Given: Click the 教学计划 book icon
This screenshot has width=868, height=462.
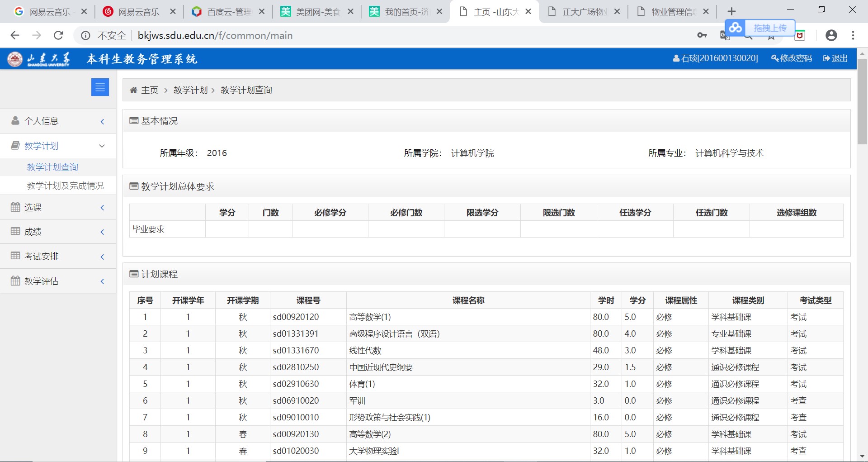Looking at the screenshot, I should [15, 145].
